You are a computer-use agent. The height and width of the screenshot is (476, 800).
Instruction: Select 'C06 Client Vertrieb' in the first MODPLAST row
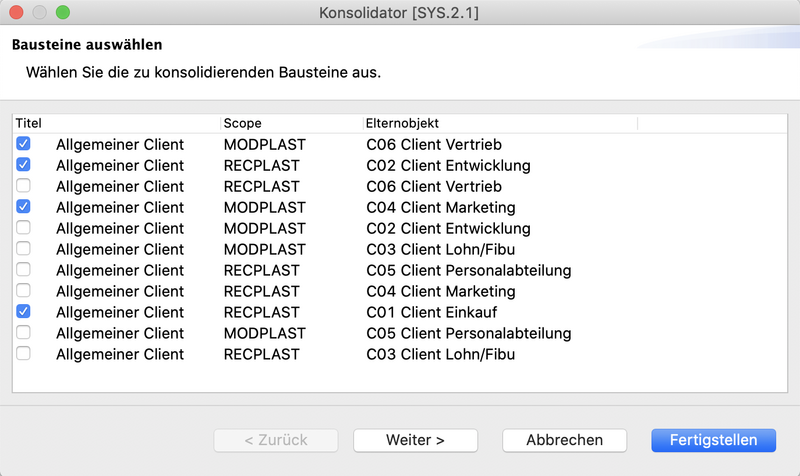pyautogui.click(x=434, y=144)
